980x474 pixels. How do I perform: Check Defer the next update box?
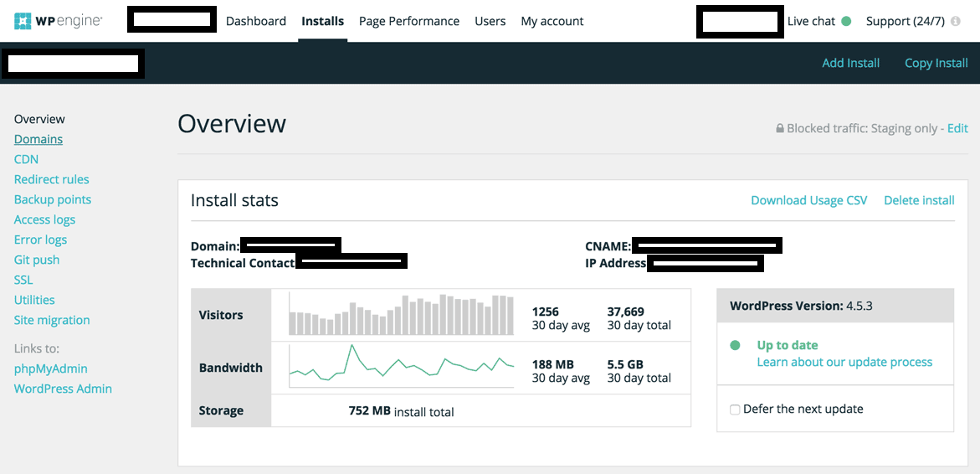tap(735, 410)
